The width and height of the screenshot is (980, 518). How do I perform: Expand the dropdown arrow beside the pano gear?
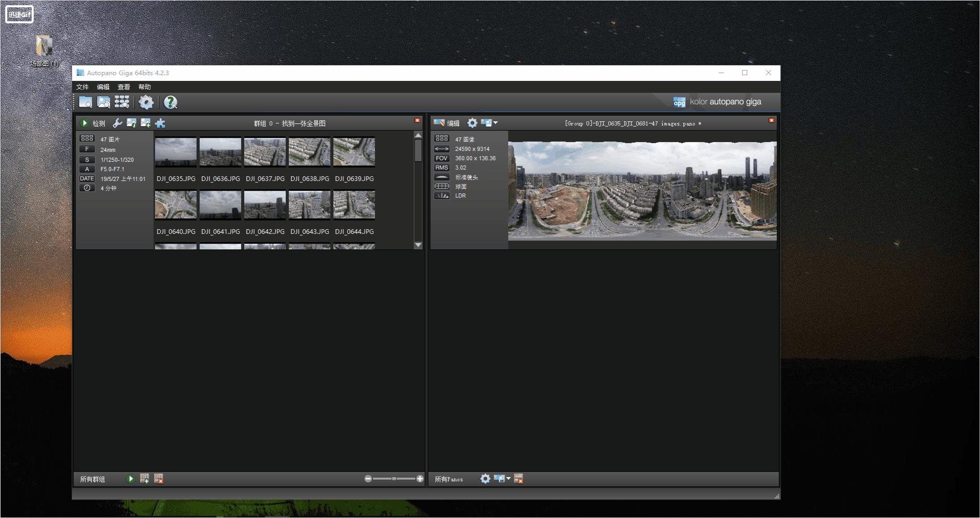coord(496,123)
